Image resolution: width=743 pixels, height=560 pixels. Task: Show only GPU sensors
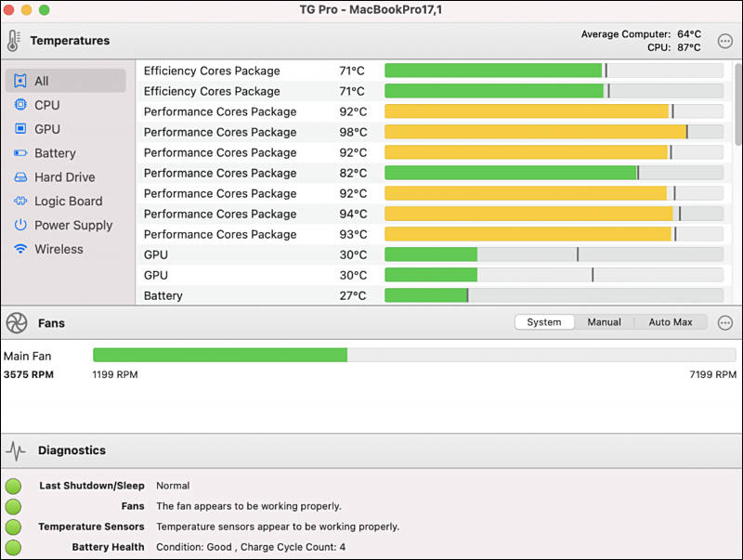click(x=66, y=129)
